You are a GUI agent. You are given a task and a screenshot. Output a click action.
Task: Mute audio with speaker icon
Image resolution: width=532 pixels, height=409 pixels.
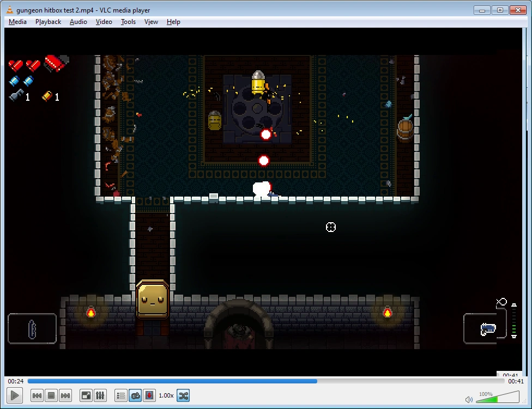(x=469, y=400)
